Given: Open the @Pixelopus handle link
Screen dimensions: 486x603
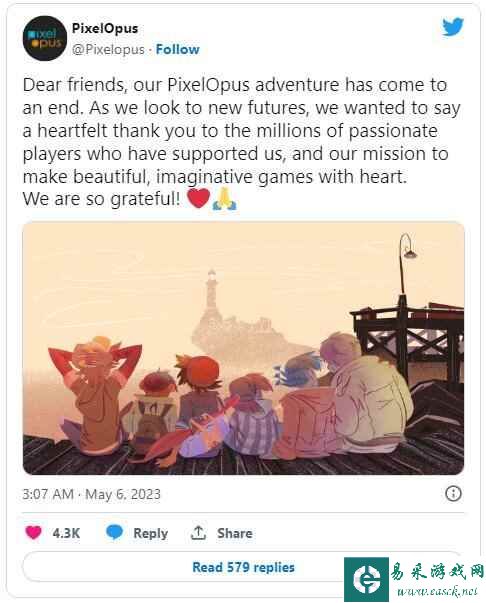Looking at the screenshot, I should click(108, 49).
